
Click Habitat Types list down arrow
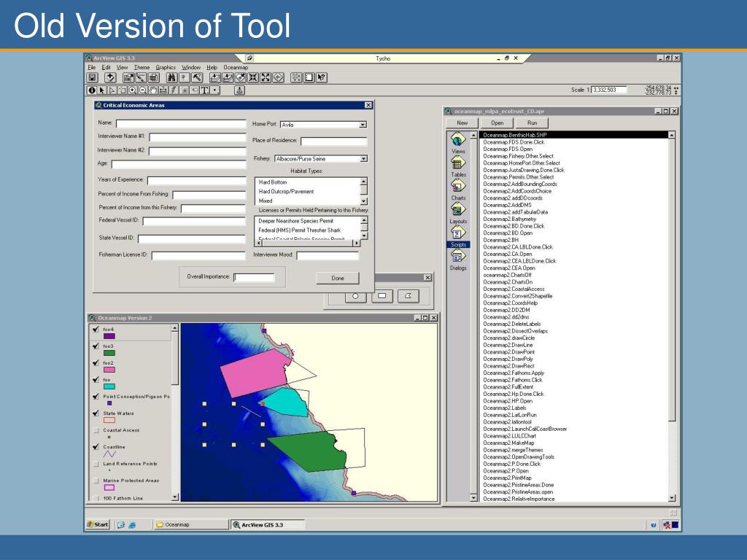[x=364, y=201]
